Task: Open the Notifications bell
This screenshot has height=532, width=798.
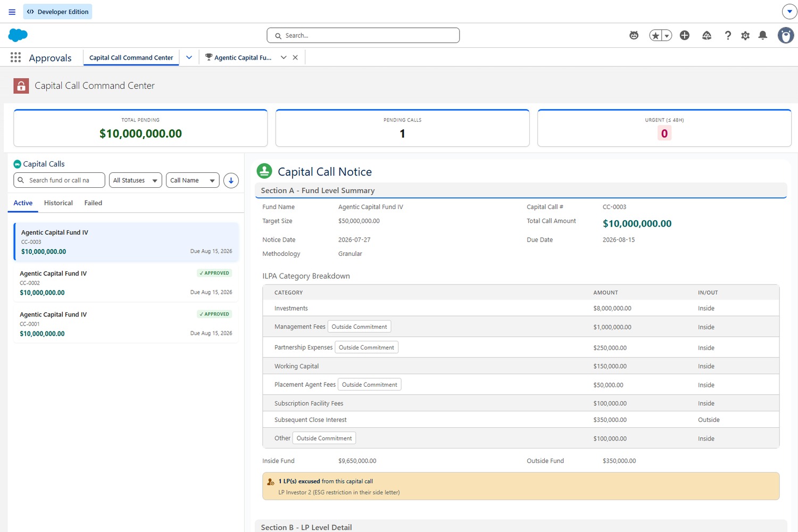Action: (762, 36)
